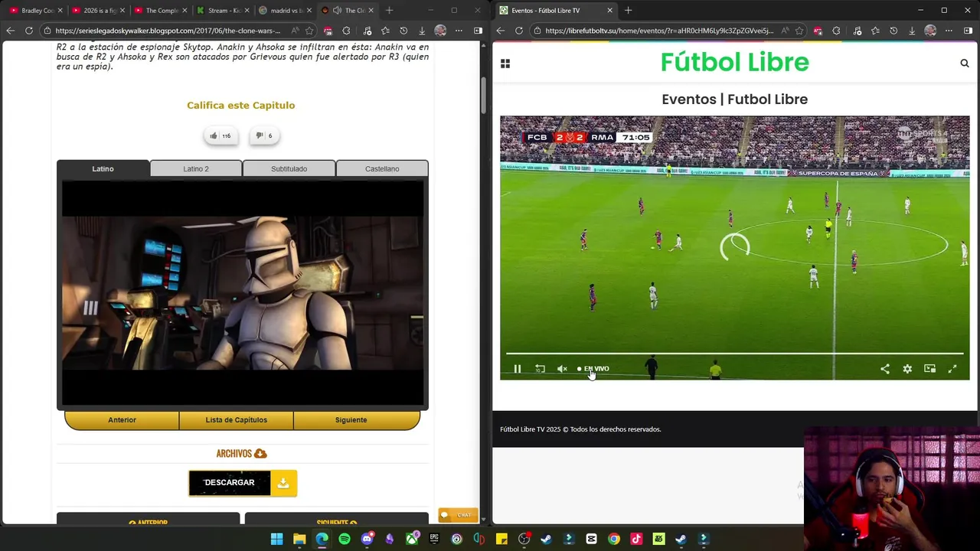Open Downloads in left browser toolbar

[421, 31]
